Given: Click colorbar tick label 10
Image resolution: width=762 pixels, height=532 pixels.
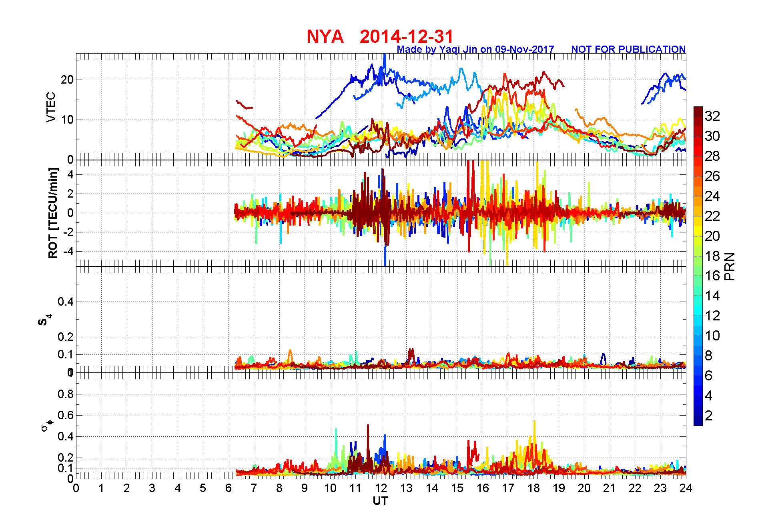Looking at the screenshot, I should 712,336.
